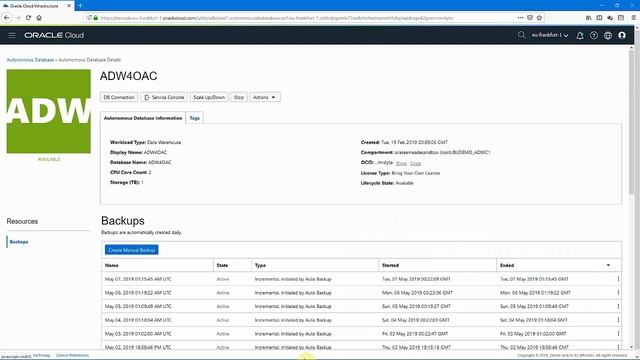
Task: Open the search magnifier in Oracle header
Action: point(521,35)
